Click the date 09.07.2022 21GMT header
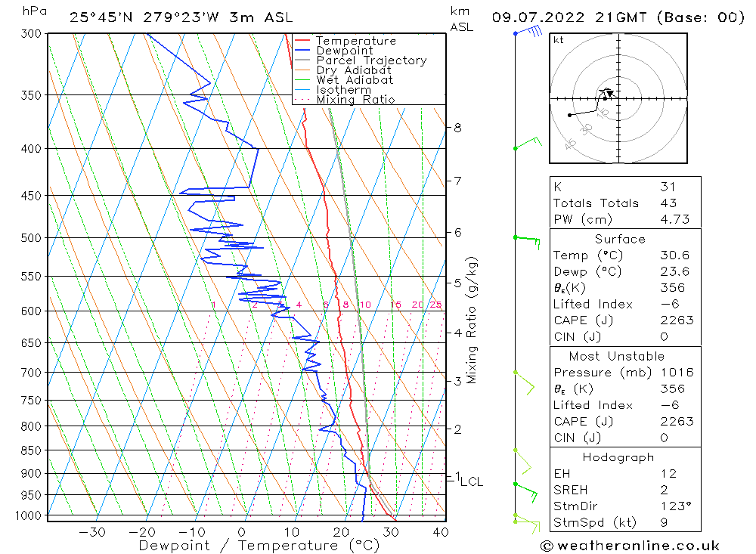The width and height of the screenshot is (756, 554). pos(569,17)
